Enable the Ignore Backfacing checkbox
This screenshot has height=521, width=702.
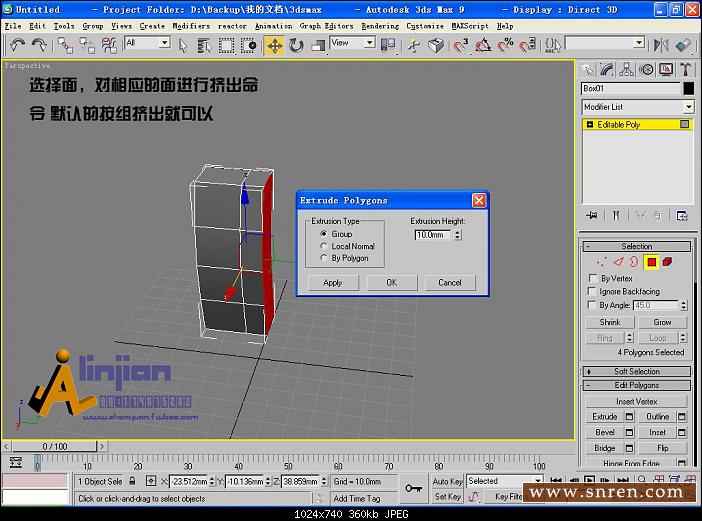592,291
